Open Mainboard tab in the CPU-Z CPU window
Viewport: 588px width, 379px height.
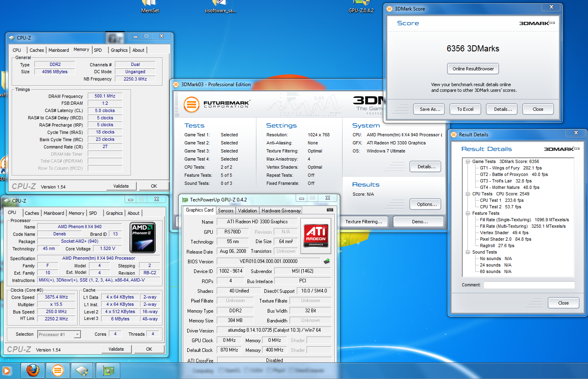pos(54,213)
